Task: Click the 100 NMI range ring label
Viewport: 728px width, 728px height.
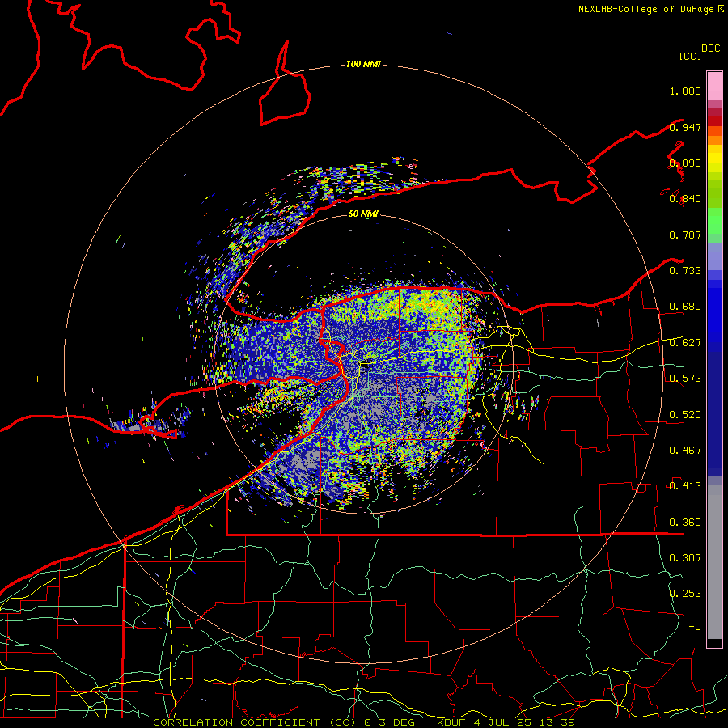Action: coord(363,64)
